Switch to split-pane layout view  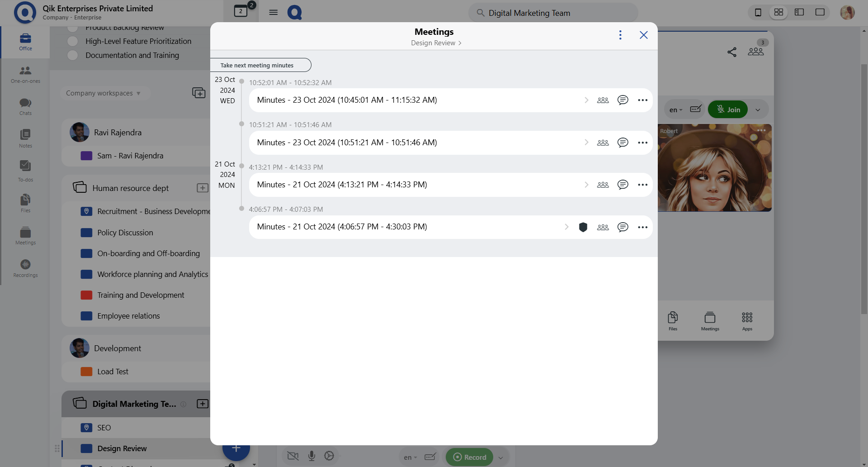click(799, 12)
